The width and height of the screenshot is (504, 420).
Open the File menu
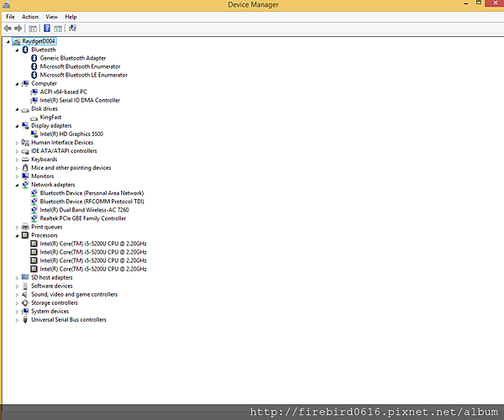[x=10, y=17]
